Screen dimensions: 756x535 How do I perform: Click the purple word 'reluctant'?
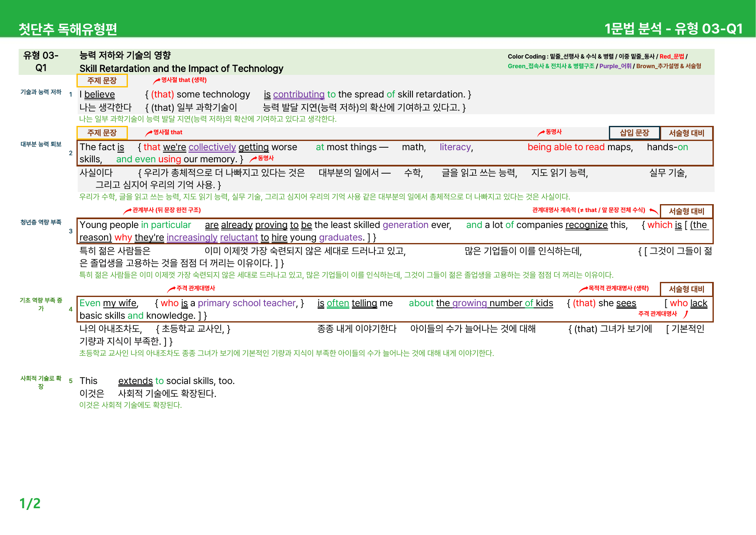pyautogui.click(x=239, y=238)
